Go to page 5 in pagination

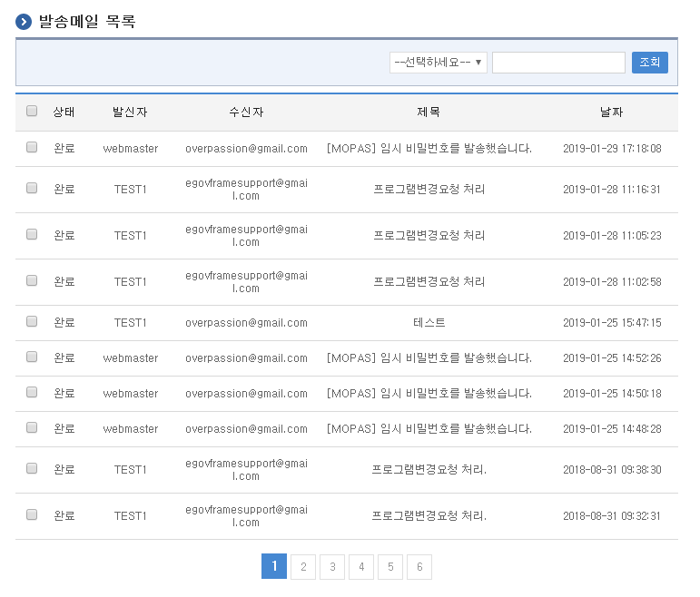coord(390,567)
